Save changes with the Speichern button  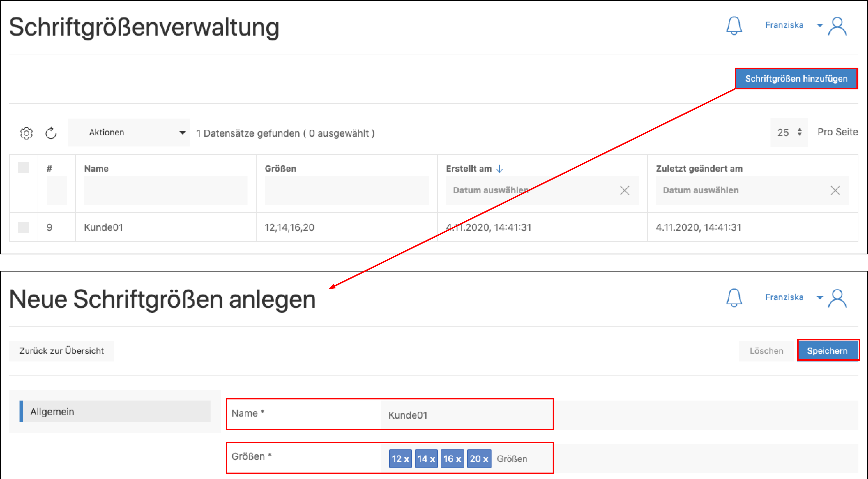tap(828, 351)
